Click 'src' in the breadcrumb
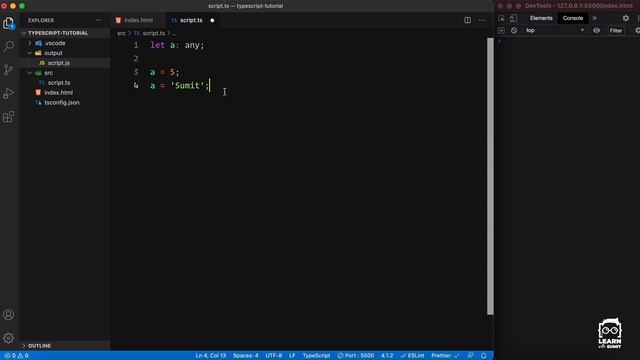The image size is (640, 360). coord(121,33)
